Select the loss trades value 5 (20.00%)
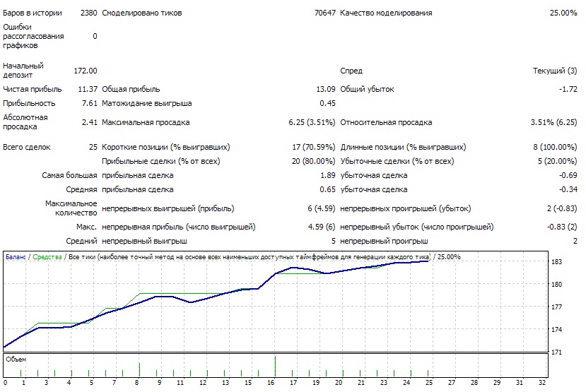The image size is (586, 392). (557, 161)
